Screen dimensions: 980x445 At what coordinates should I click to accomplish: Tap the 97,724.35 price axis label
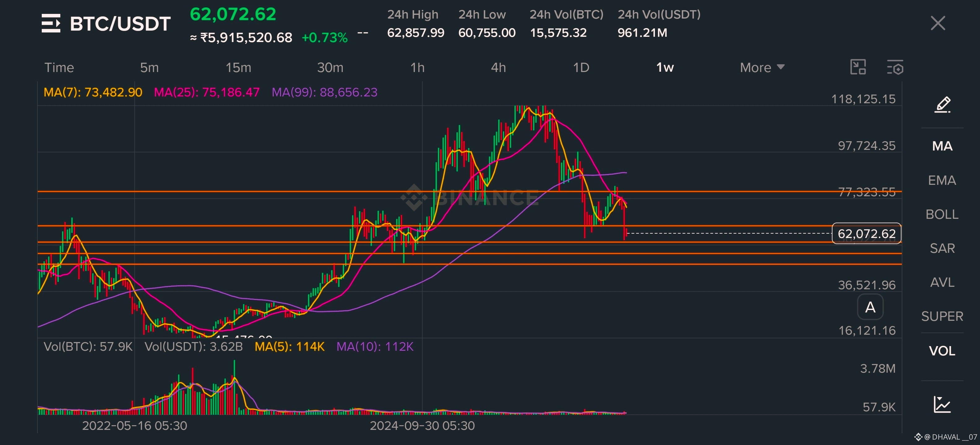(867, 146)
